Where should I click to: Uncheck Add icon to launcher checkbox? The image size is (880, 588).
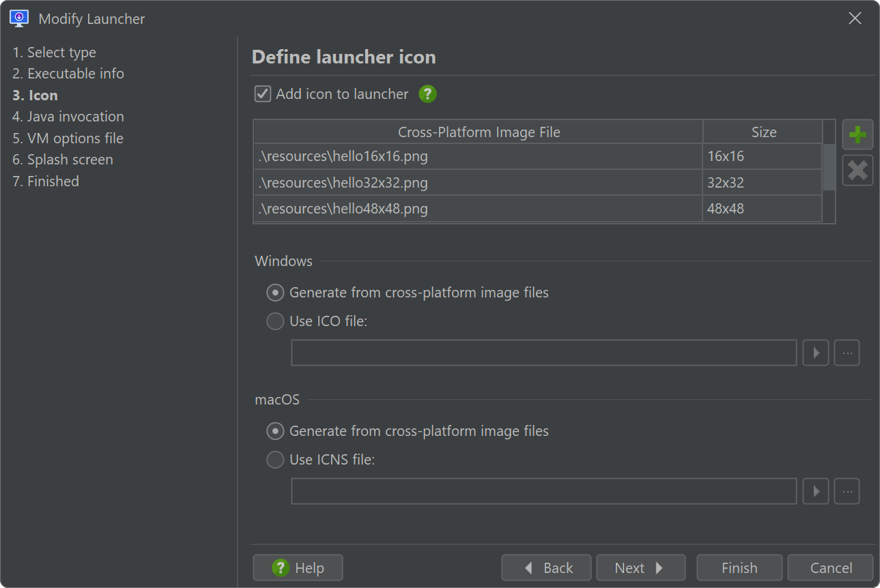[263, 94]
